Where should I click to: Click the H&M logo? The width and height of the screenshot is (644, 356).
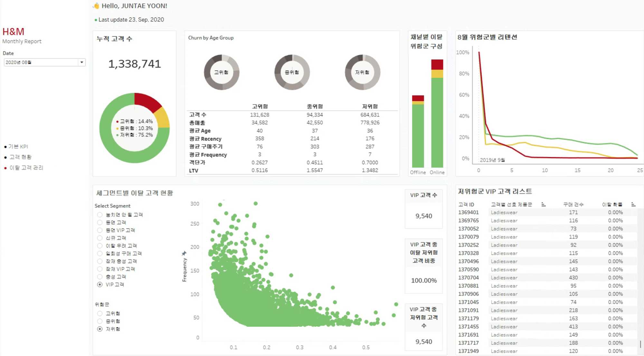click(x=13, y=32)
